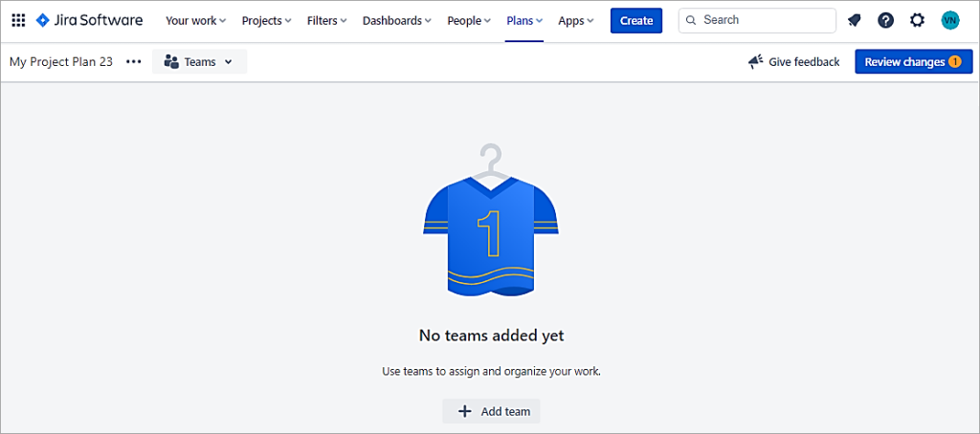The image size is (980, 434).
Task: Click the My Project Plan 23 title
Action: point(61,62)
